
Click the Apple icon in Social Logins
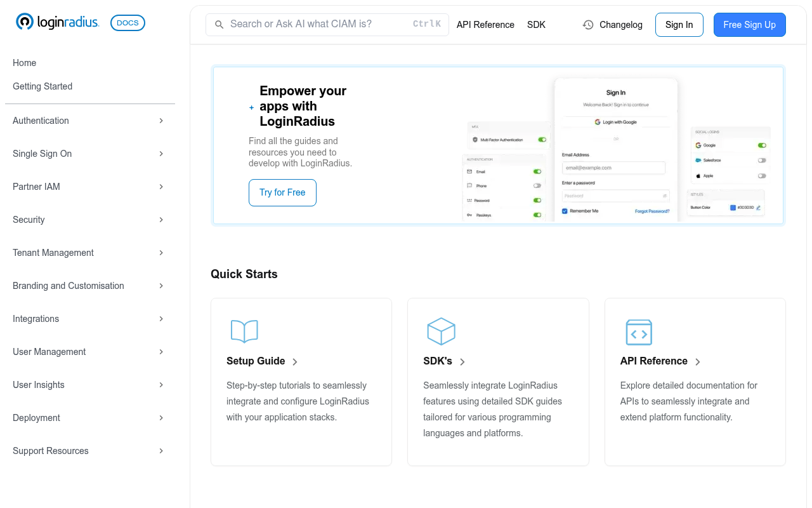pos(698,176)
